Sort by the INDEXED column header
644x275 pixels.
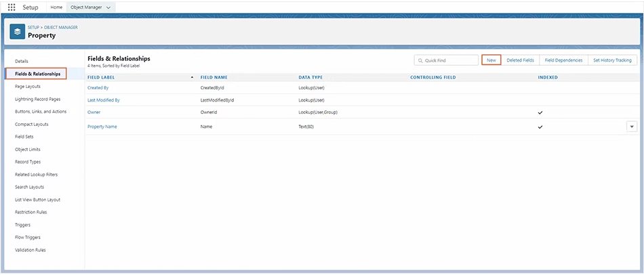click(548, 77)
